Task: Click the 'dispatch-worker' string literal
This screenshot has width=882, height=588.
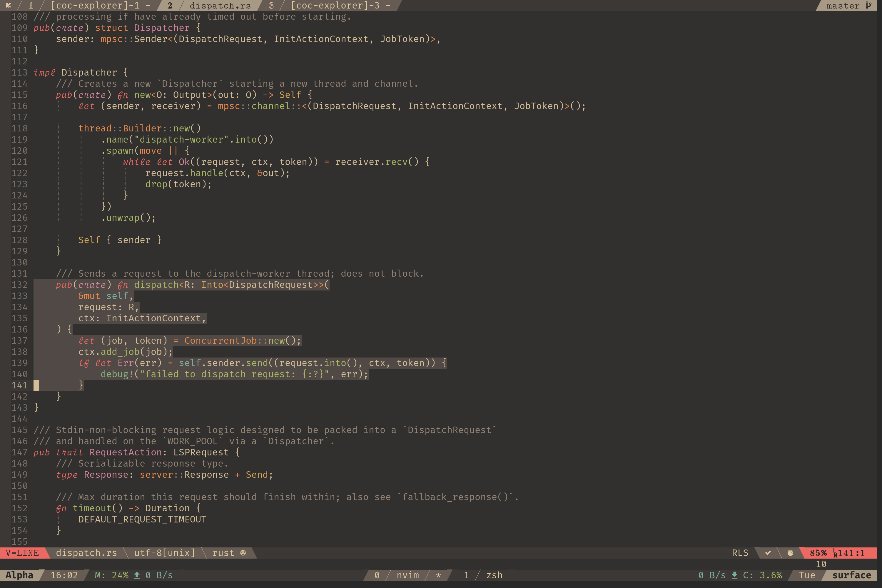Action: 181,139
